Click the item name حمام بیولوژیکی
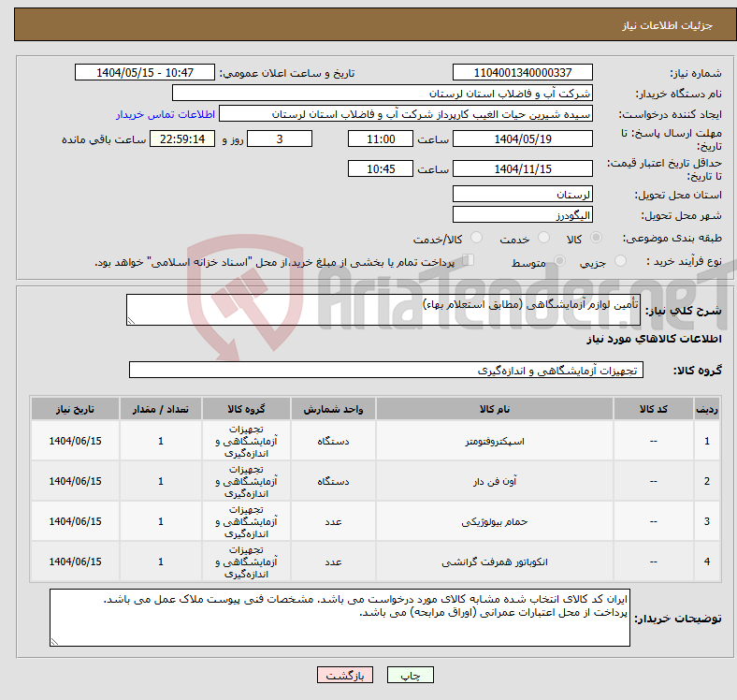Viewport: 737px width, 700px height. pyautogui.click(x=495, y=521)
